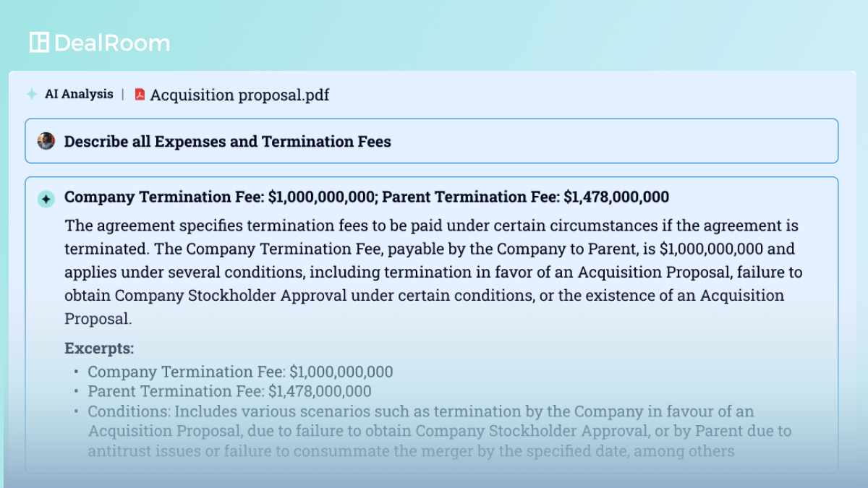Click the paragraph line starting 'The agreement specifies'
Image resolution: width=868 pixels, height=488 pixels.
click(x=431, y=226)
